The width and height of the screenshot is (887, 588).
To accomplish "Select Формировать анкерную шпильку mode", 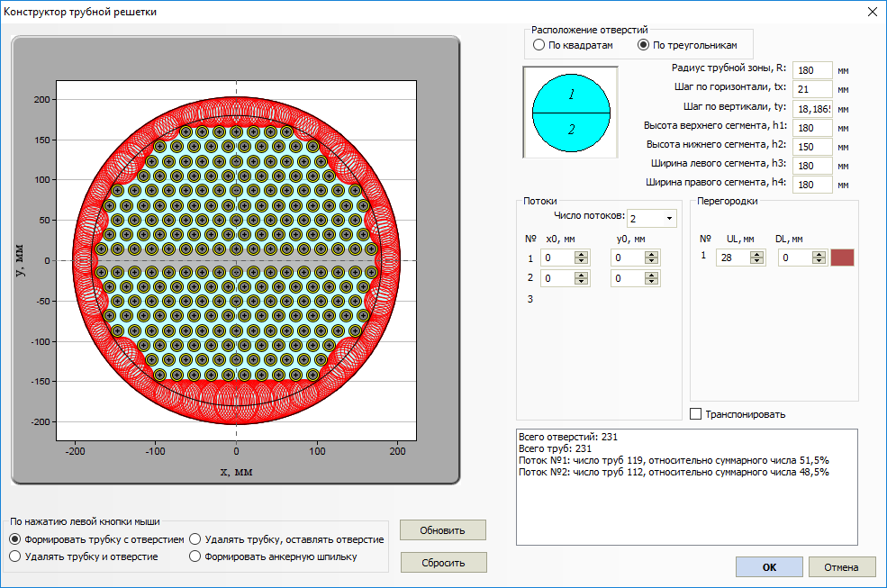I will pyautogui.click(x=273, y=556).
